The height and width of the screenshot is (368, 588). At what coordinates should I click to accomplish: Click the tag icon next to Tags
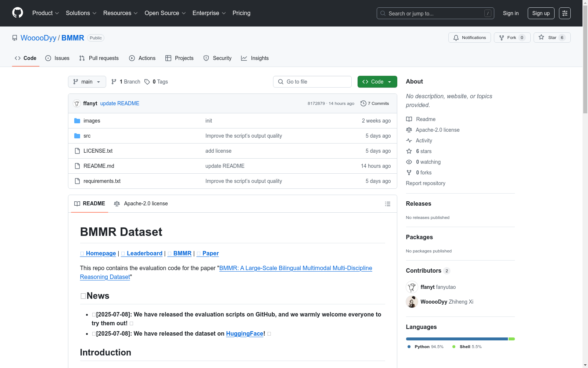coord(147,82)
